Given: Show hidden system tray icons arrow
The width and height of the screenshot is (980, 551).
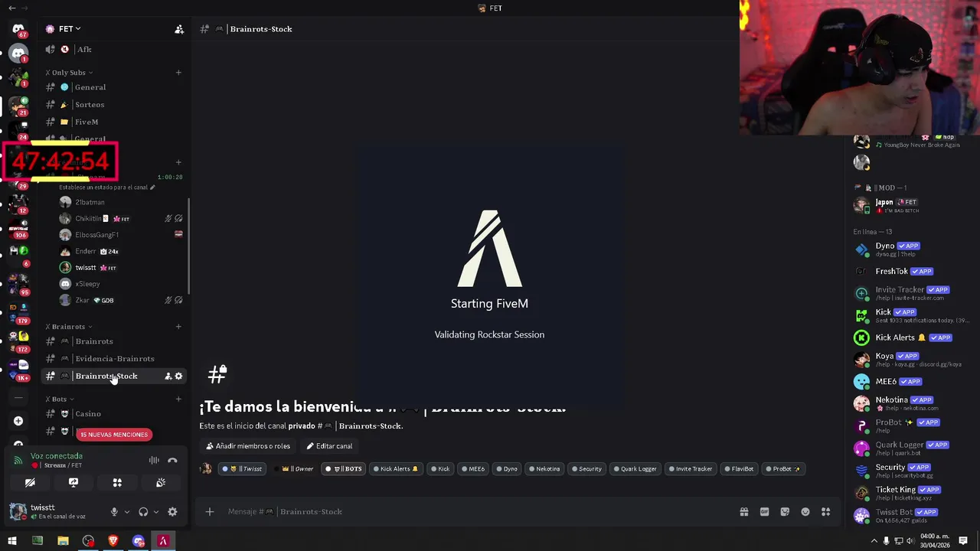Looking at the screenshot, I should point(874,541).
